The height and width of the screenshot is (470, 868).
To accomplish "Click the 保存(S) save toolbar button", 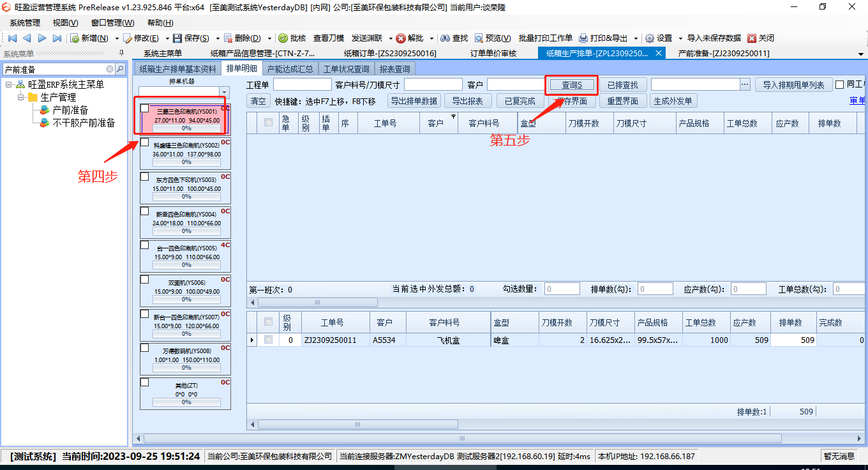I will pos(191,38).
